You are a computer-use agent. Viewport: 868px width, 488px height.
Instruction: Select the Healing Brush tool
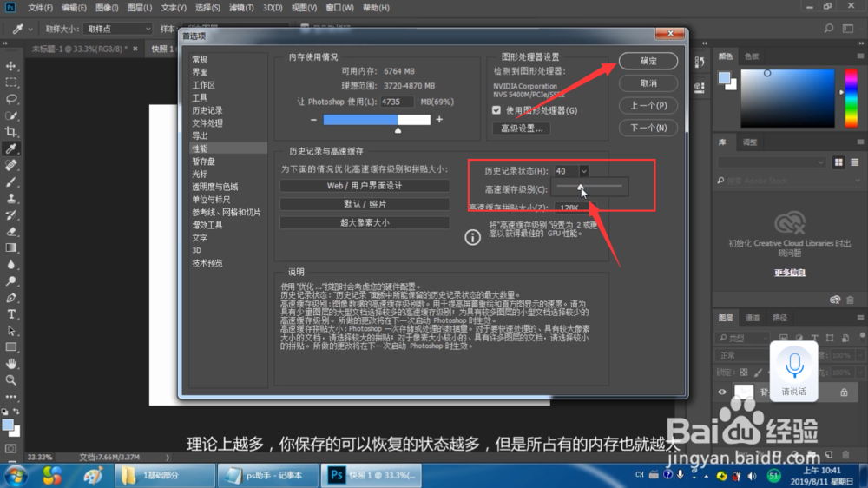tap(11, 165)
